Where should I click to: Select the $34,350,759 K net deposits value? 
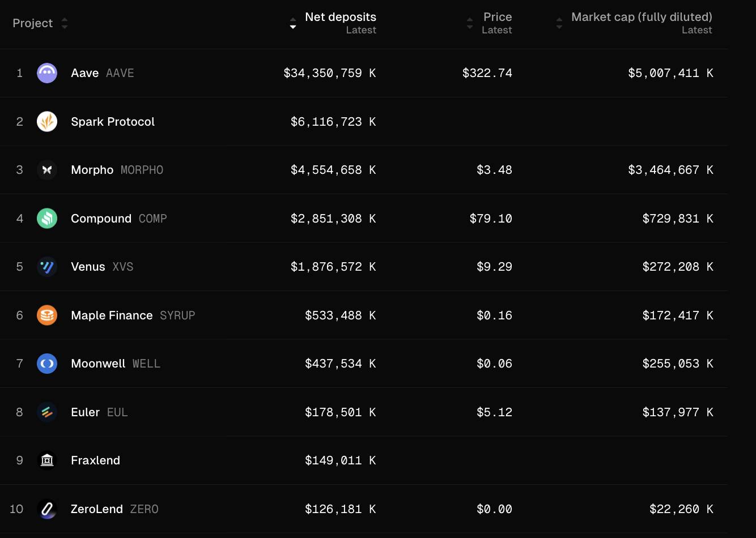(x=330, y=73)
